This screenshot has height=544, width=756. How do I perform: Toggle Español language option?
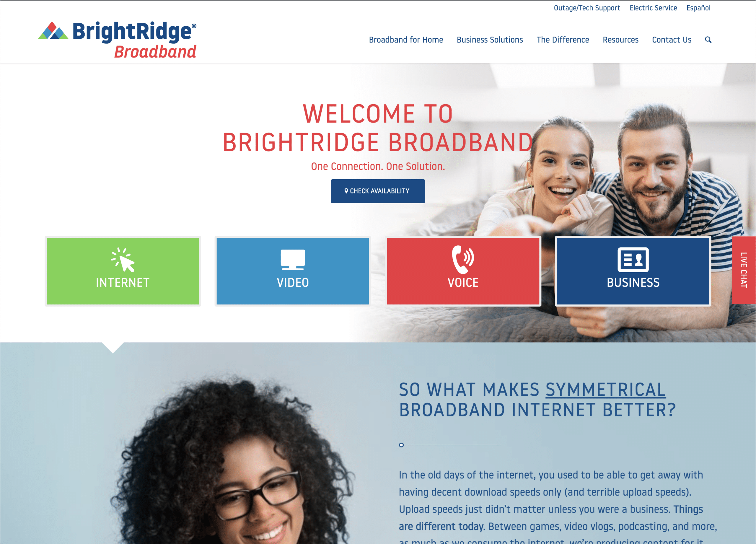click(x=699, y=8)
